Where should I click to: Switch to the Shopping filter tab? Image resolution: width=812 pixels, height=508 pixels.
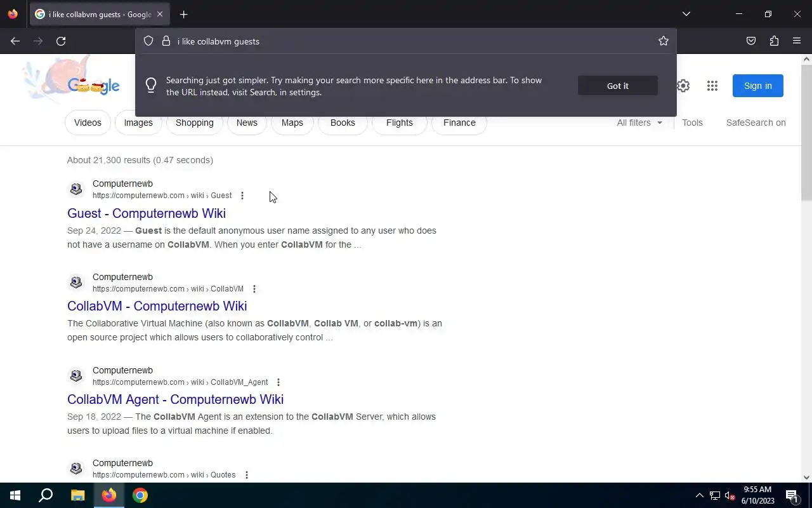click(195, 123)
